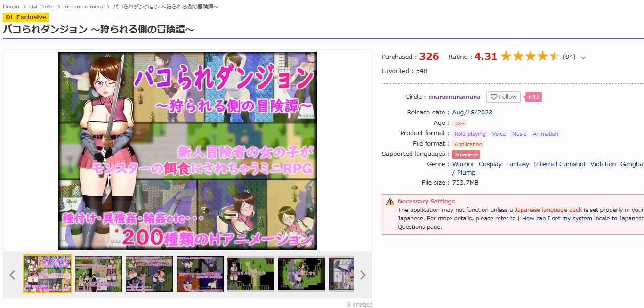Open the 'How can I set my system locale' link
Image resolution: width=644 pixels, height=308 pixels.
coord(583,219)
